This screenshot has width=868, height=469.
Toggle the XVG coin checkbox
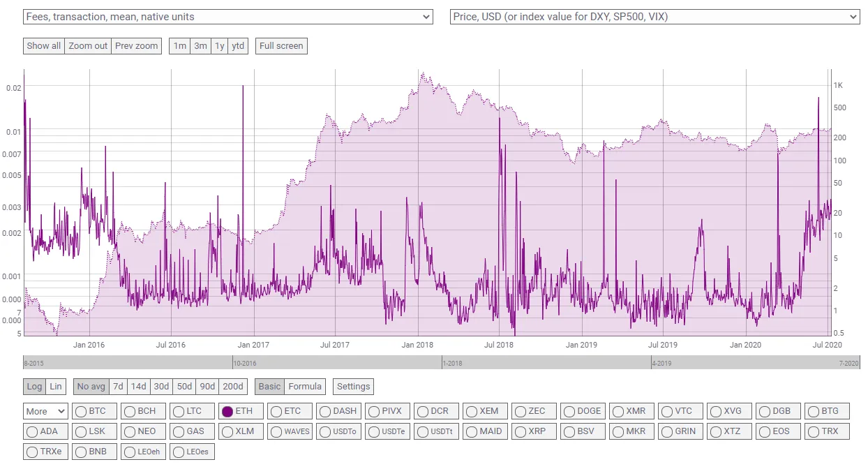coord(729,411)
